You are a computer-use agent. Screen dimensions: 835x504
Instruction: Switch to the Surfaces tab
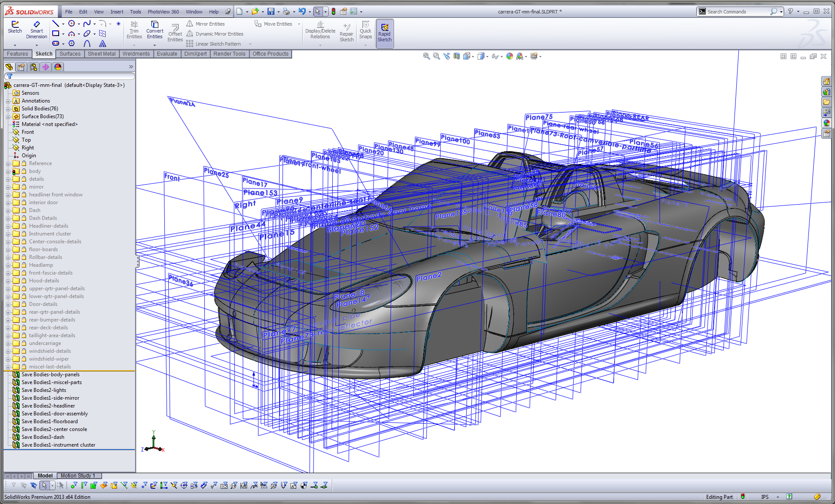(x=67, y=53)
